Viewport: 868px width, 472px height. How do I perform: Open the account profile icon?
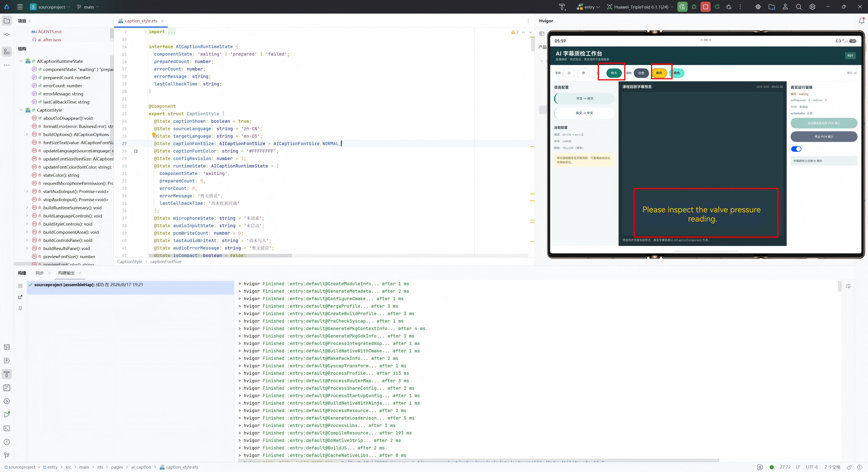click(x=785, y=7)
